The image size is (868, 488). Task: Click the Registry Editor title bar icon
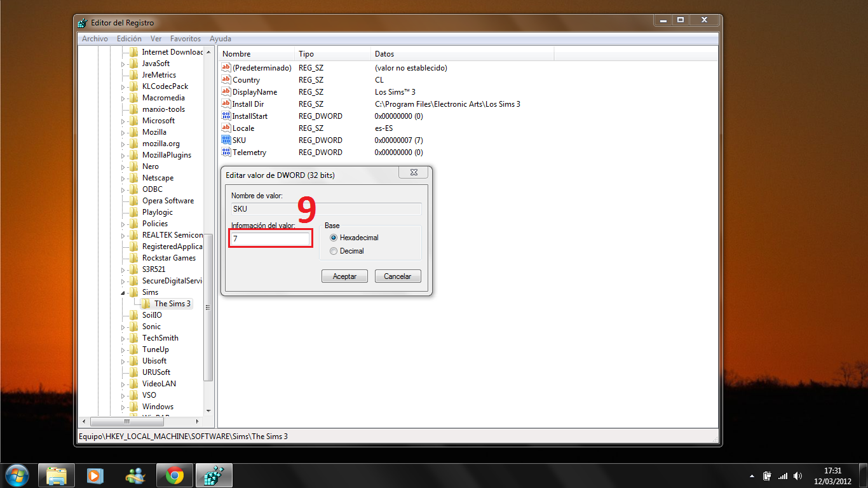tap(83, 23)
